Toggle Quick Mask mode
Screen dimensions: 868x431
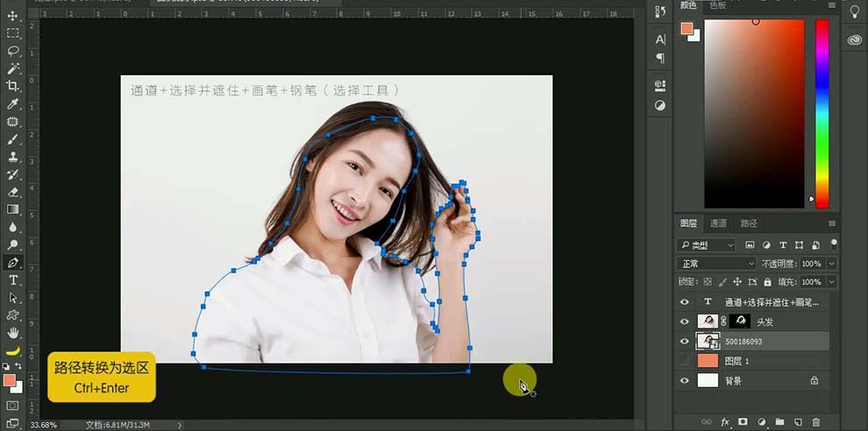[13, 406]
